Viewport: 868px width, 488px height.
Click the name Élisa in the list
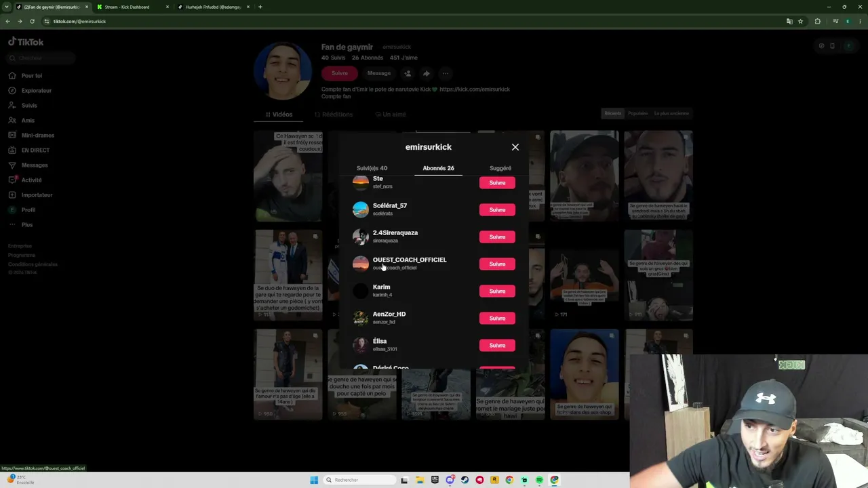[380, 341]
